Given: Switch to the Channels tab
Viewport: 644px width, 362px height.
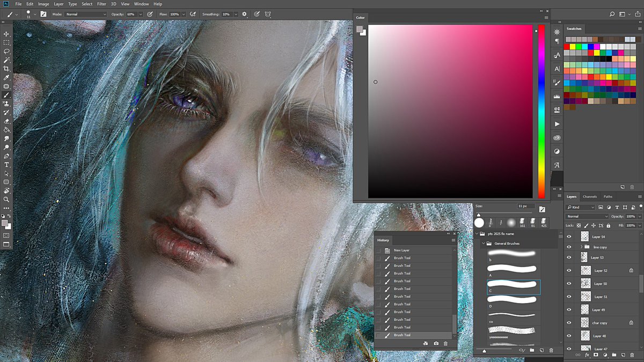Looking at the screenshot, I should point(590,197).
